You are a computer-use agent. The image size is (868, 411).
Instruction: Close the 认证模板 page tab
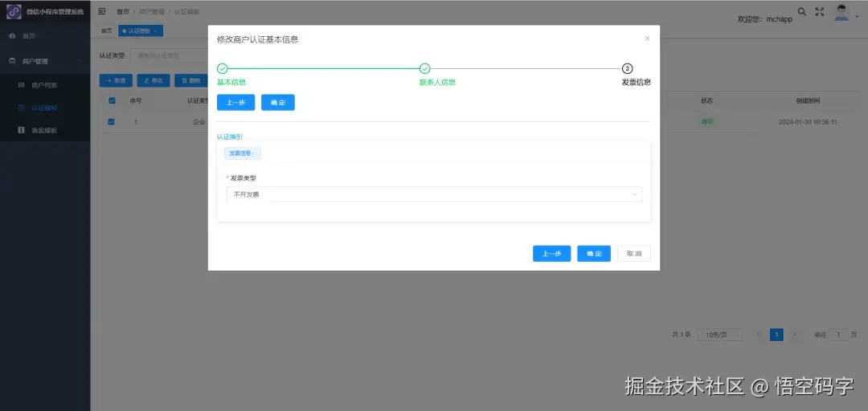tap(156, 31)
